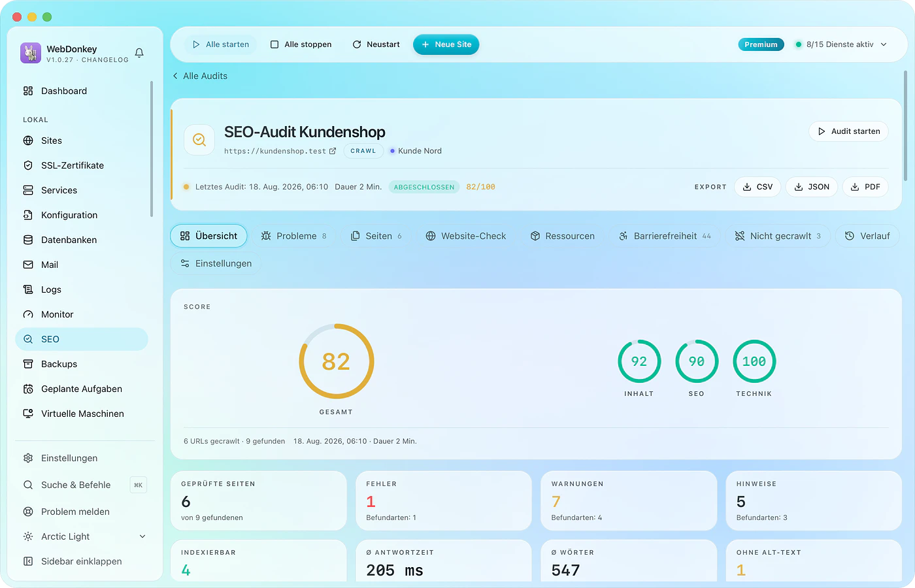Open Mail section
Viewport: 915px width, 588px height.
point(82,265)
